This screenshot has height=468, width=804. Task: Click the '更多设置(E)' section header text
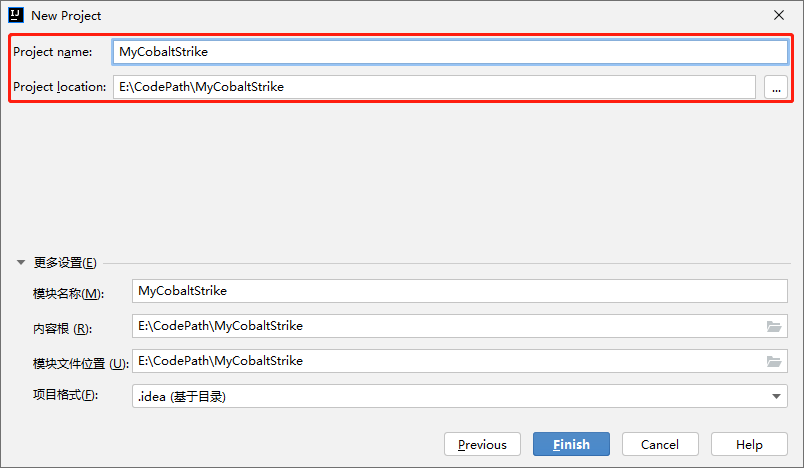65,262
